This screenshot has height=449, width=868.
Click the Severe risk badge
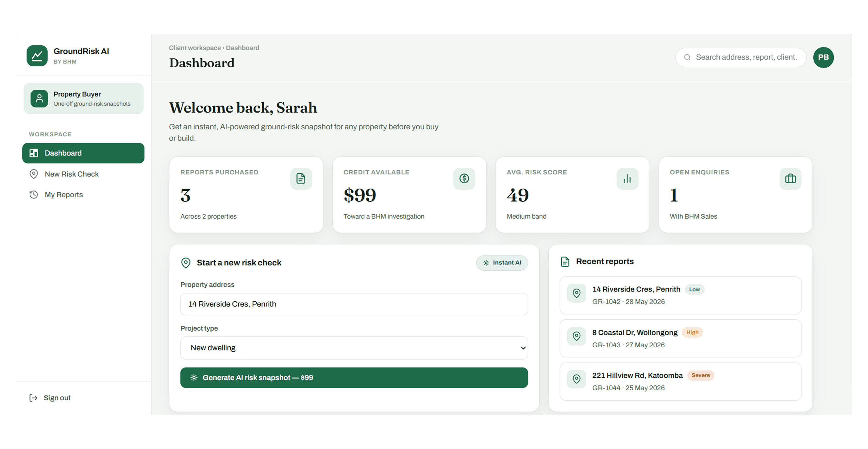[x=700, y=375]
